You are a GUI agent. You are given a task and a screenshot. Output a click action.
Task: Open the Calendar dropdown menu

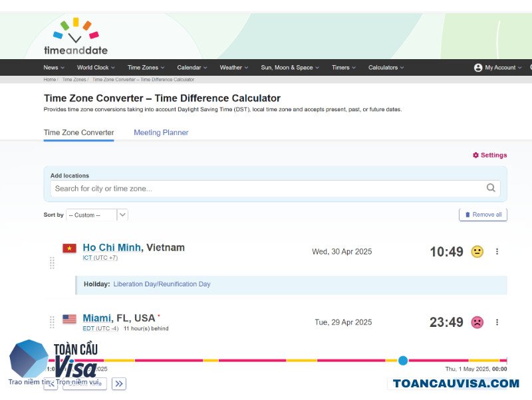192,68
